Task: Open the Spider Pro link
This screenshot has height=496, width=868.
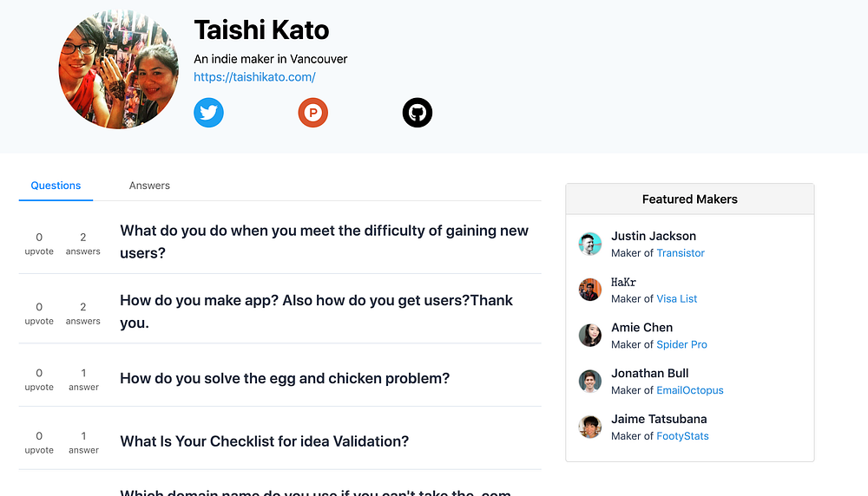Action: coord(681,344)
